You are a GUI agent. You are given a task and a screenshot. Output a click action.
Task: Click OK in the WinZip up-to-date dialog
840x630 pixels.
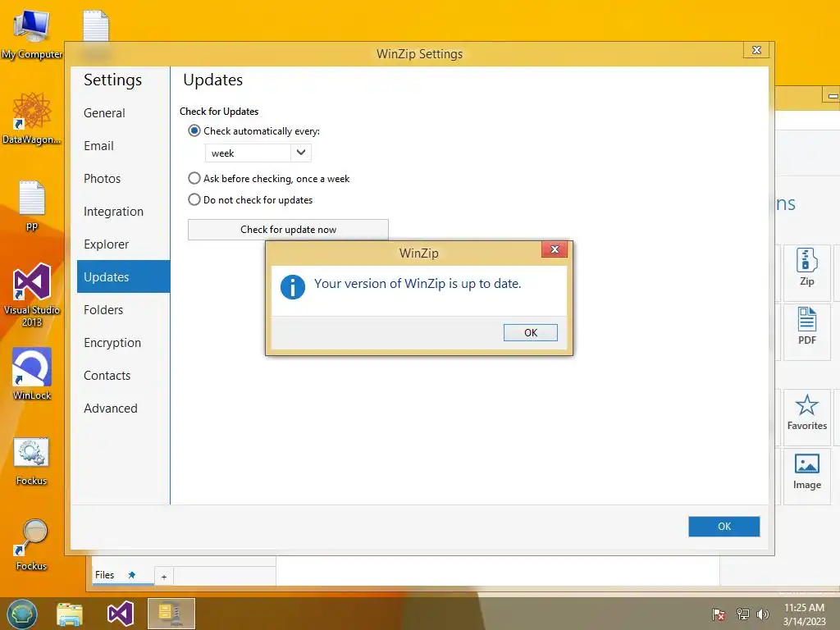pyautogui.click(x=531, y=333)
